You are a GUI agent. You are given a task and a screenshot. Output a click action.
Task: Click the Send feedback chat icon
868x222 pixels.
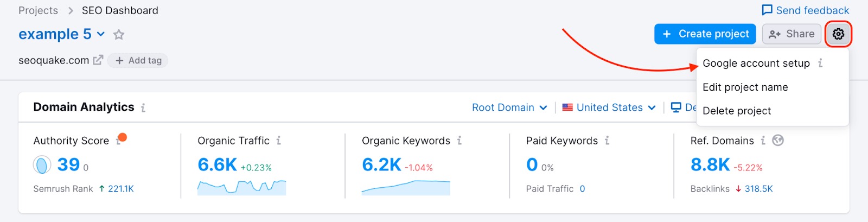coord(767,10)
